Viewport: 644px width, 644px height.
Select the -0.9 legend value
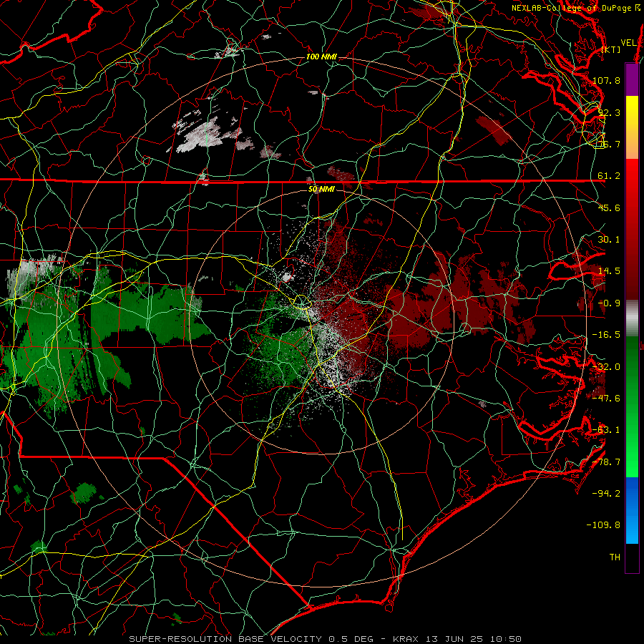click(x=609, y=303)
